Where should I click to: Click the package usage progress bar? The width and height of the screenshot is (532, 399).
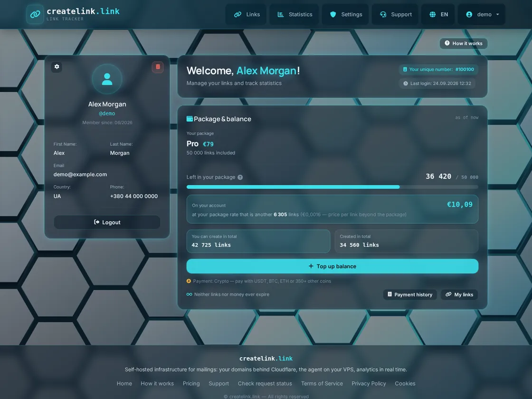pyautogui.click(x=332, y=187)
